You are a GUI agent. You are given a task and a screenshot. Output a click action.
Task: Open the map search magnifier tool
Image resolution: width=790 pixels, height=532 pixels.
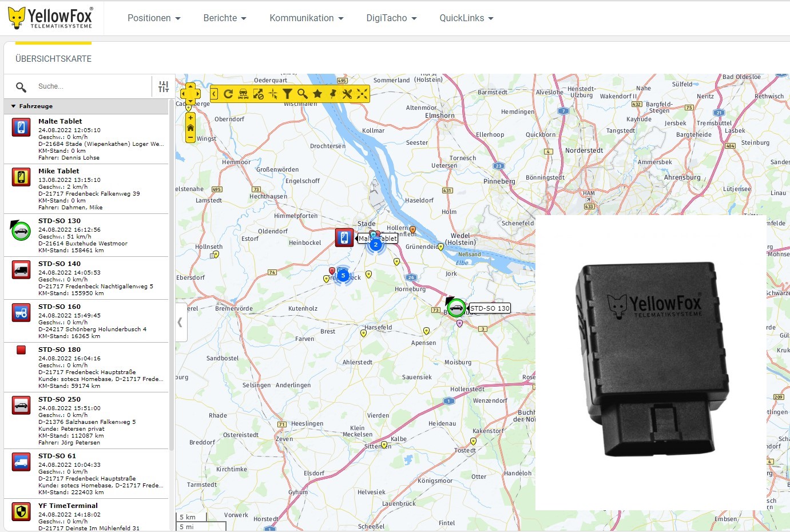tap(303, 94)
